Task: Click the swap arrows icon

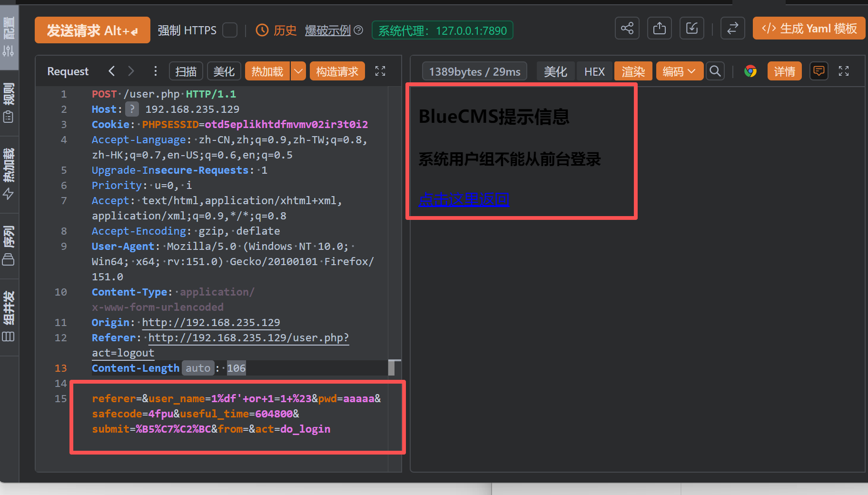Action: [733, 29]
